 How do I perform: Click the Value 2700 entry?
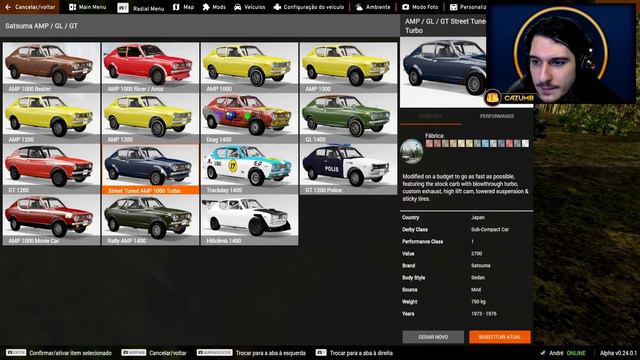click(x=467, y=253)
